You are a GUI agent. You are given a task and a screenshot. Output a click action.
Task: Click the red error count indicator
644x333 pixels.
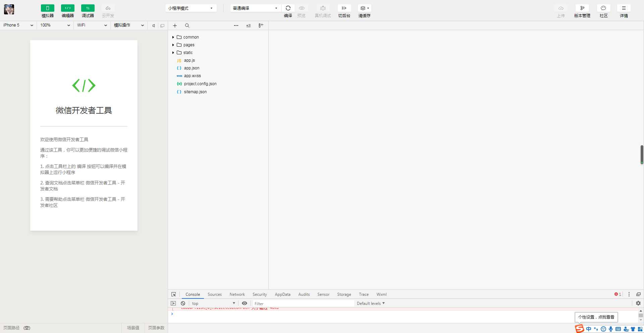point(618,294)
